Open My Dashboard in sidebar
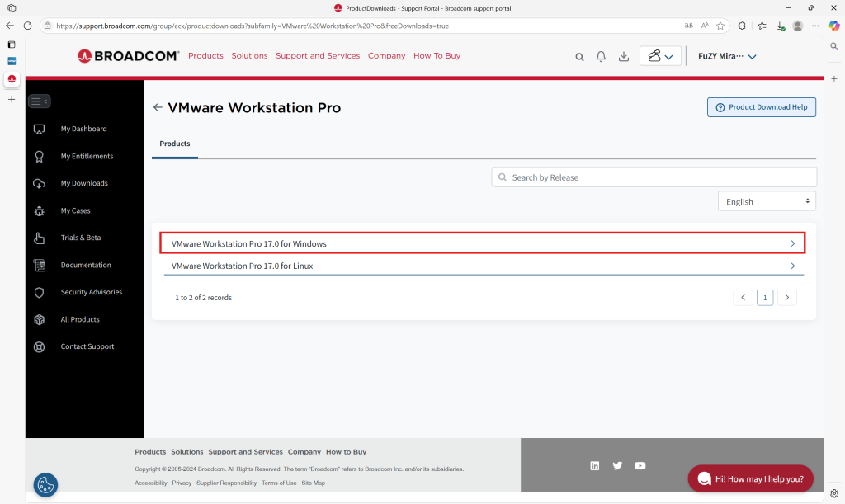Viewport: 845px width, 504px height. (83, 129)
